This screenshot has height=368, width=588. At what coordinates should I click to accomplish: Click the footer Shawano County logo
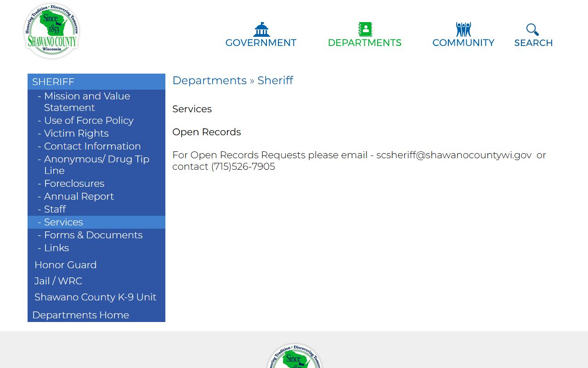pyautogui.click(x=294, y=356)
